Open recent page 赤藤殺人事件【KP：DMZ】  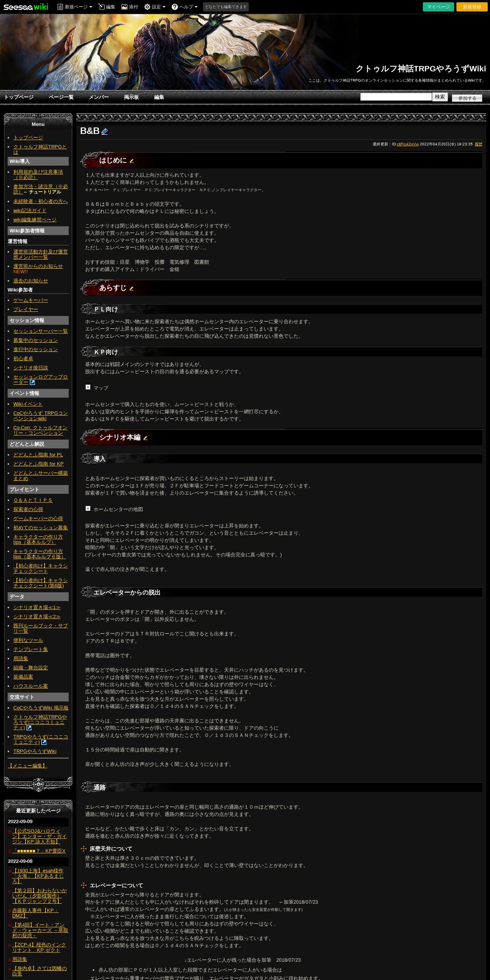click(35, 913)
